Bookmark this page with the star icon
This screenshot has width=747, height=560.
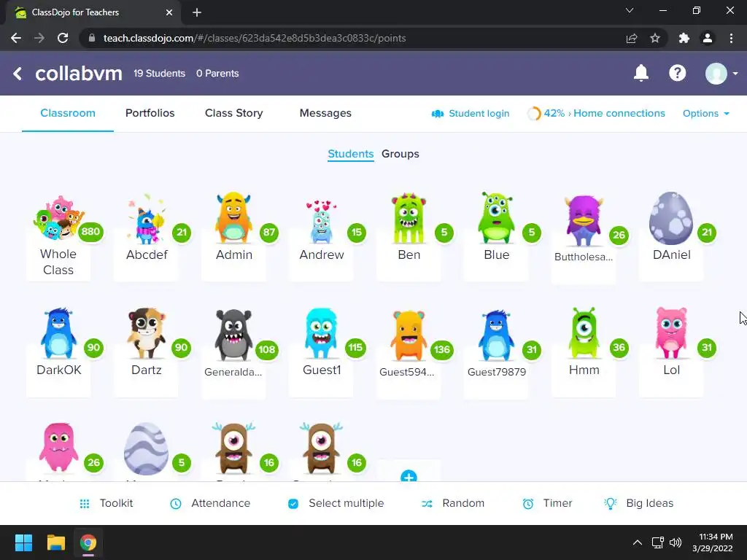pyautogui.click(x=655, y=38)
